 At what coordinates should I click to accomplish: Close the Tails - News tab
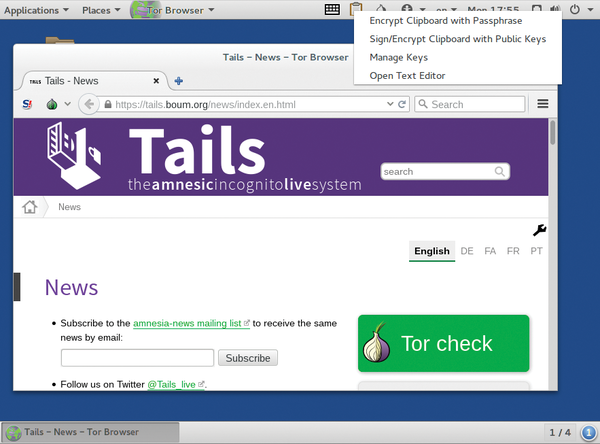(x=156, y=81)
